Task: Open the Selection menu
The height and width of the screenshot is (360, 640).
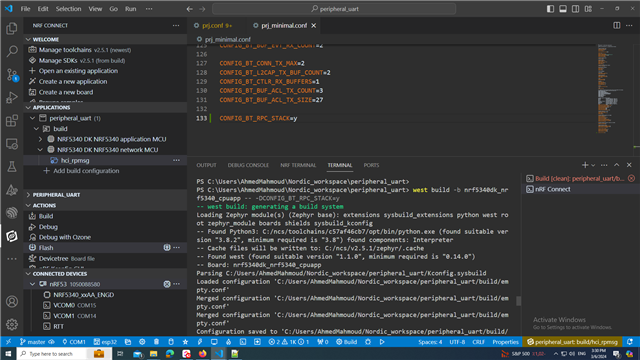Action: [x=68, y=9]
